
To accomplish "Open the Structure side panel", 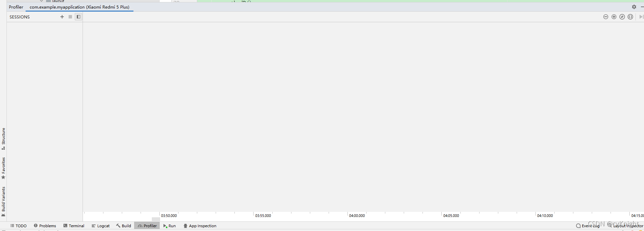I will (x=3, y=139).
